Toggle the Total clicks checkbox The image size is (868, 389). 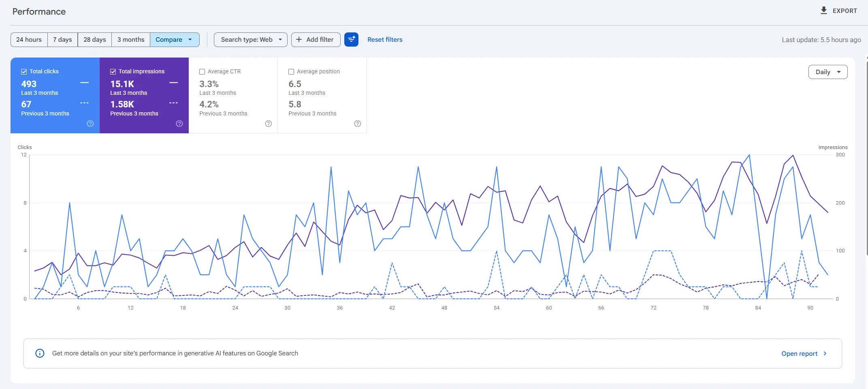pos(24,71)
